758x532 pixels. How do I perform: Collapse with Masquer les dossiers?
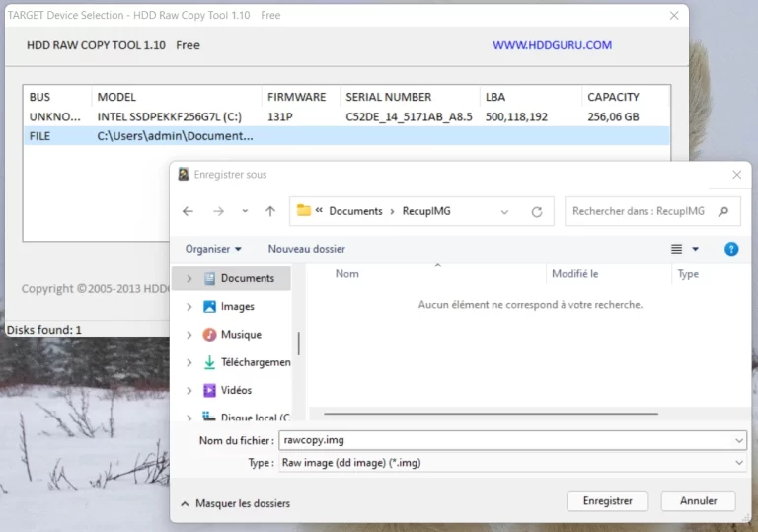click(236, 503)
